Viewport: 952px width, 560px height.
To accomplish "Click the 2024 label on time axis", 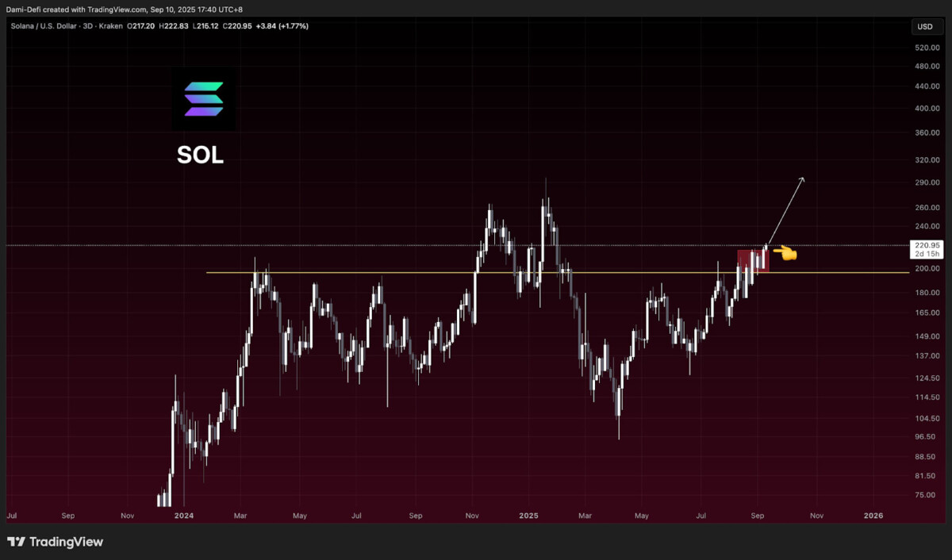I will pos(183,516).
